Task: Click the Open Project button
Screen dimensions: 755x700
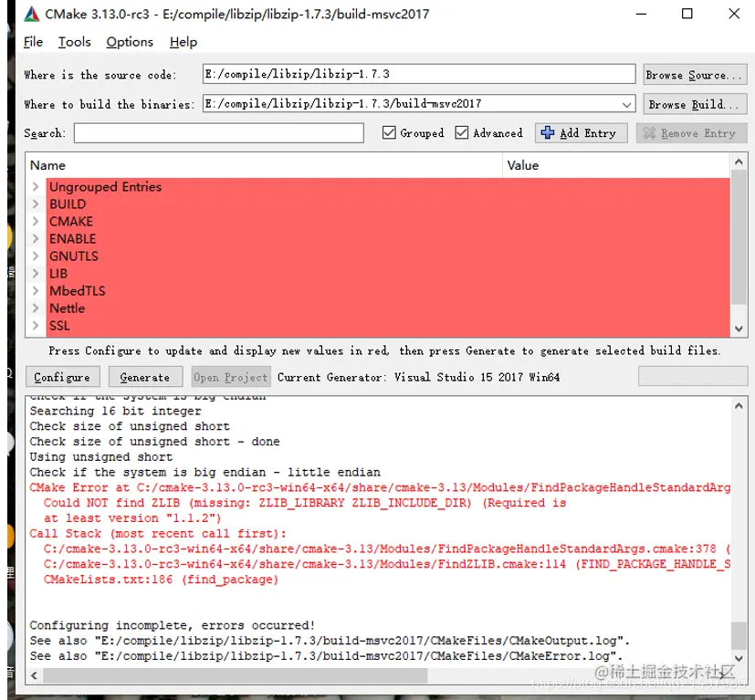Action: coord(231,377)
